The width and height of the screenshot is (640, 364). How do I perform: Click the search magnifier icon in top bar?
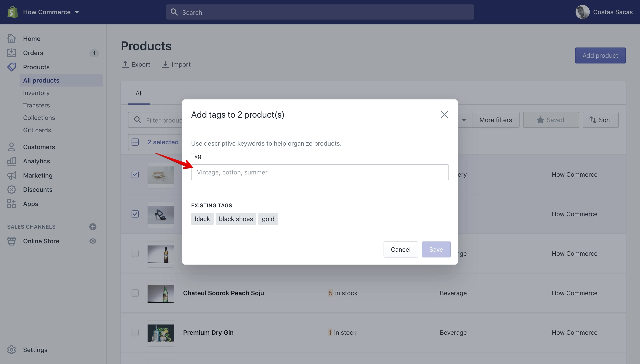tap(174, 12)
